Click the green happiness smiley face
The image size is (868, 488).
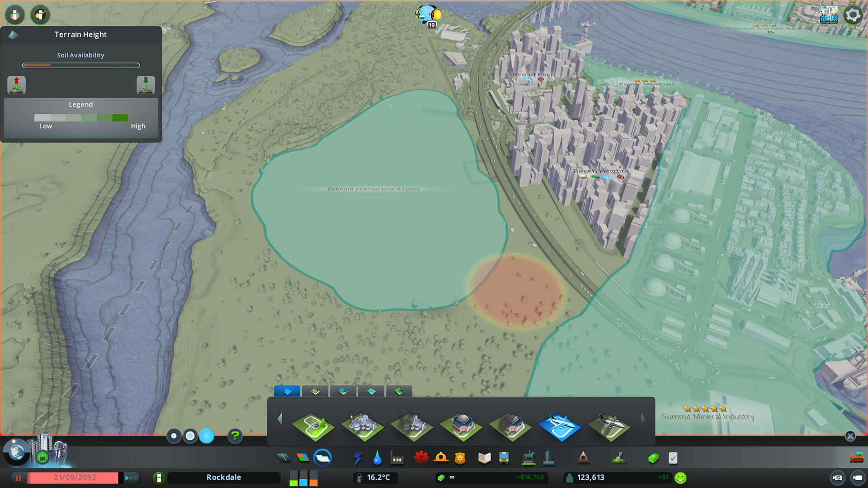click(x=680, y=478)
